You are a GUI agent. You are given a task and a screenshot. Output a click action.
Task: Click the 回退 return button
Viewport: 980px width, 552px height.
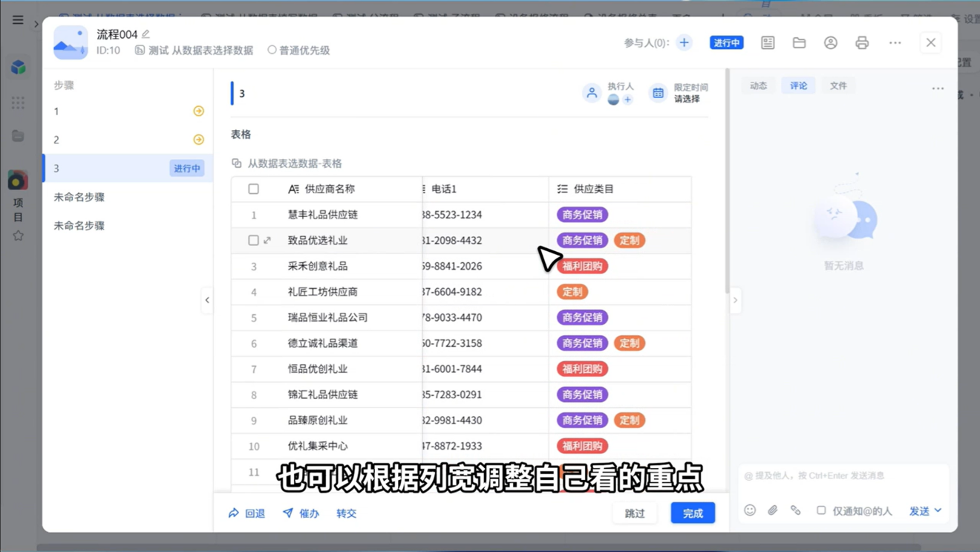coord(246,513)
